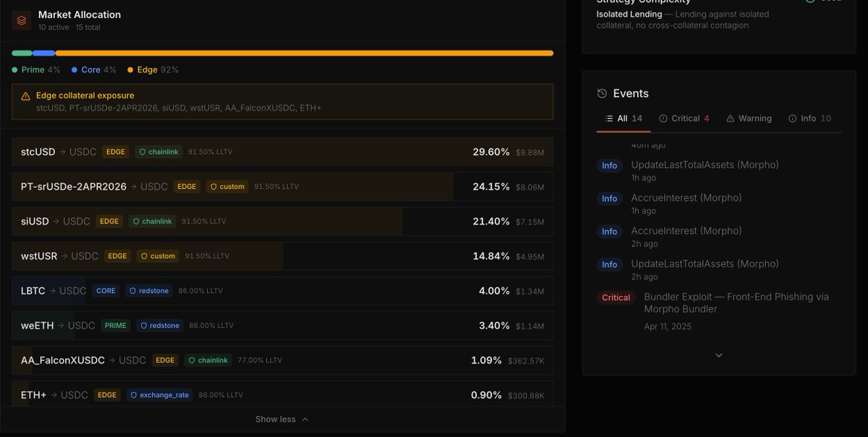Expand more events via the down chevron
Screen dimensions: 868x437
click(x=718, y=355)
